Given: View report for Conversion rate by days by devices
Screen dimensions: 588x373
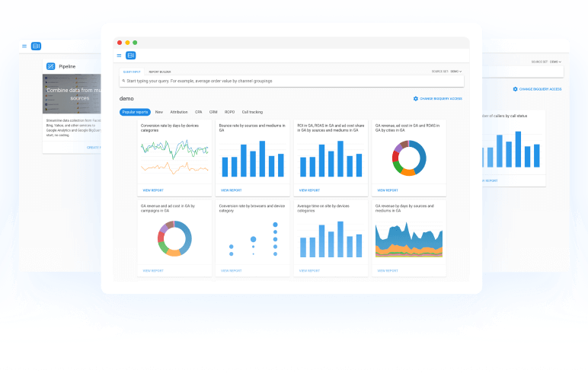Looking at the screenshot, I should coord(153,190).
